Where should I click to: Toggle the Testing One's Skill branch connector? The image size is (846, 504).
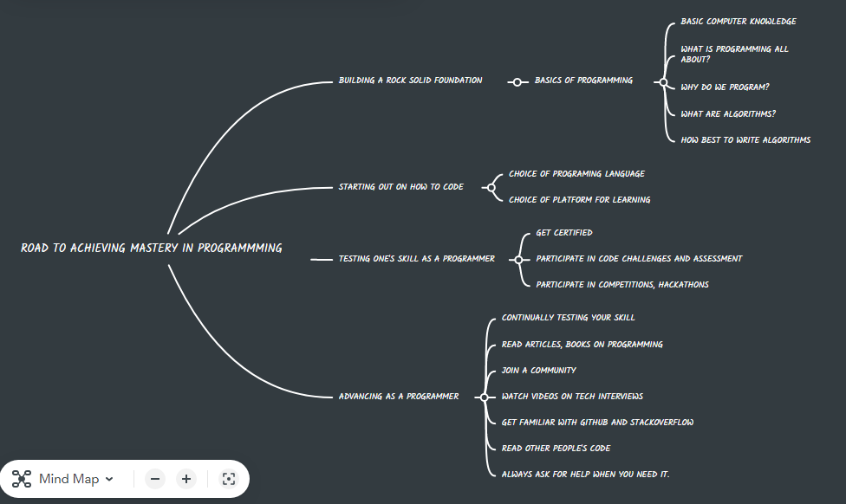517,258
